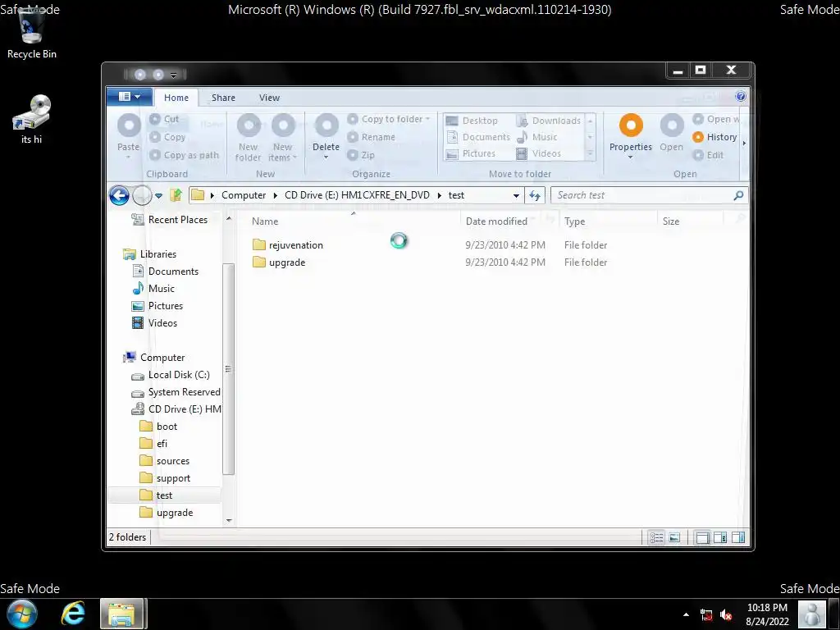Click Edit in the Open group
Viewport: 840px width, 630px height.
[708, 155]
